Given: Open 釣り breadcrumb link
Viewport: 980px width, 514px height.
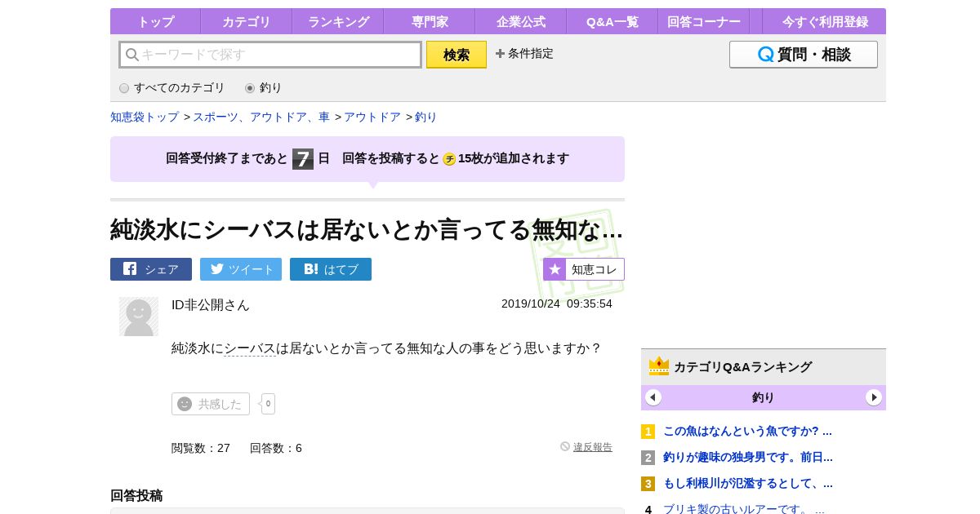Looking at the screenshot, I should point(426,117).
